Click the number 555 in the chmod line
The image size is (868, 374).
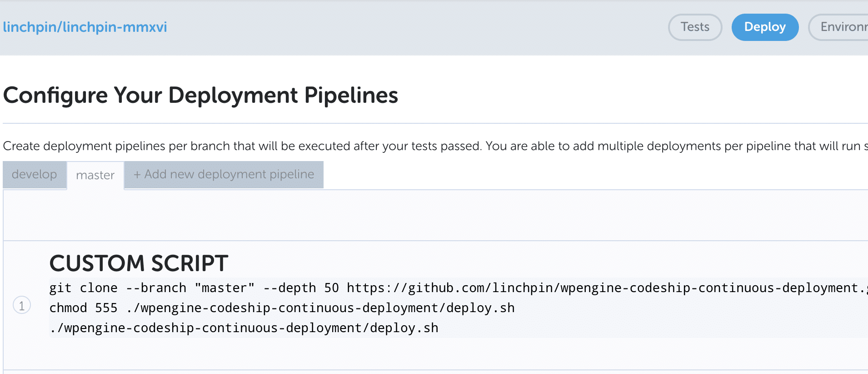[x=106, y=308]
